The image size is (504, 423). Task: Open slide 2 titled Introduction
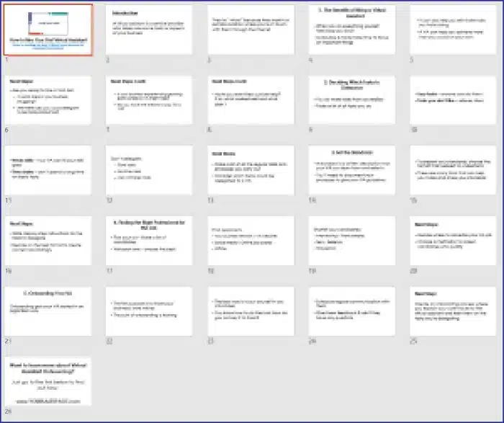point(149,30)
